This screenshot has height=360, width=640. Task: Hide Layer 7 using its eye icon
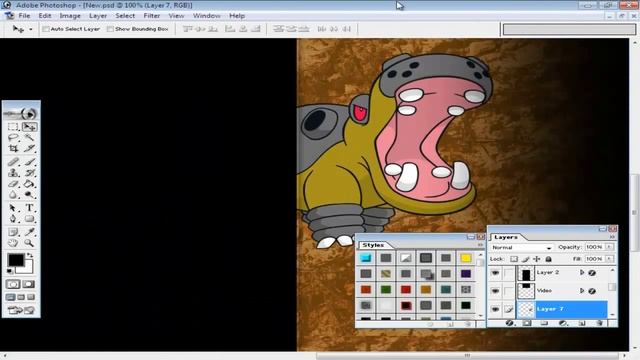pyautogui.click(x=495, y=309)
